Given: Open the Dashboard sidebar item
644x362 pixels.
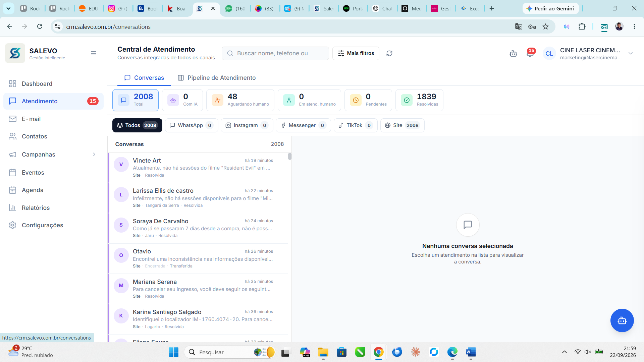Looking at the screenshot, I should [54, 84].
